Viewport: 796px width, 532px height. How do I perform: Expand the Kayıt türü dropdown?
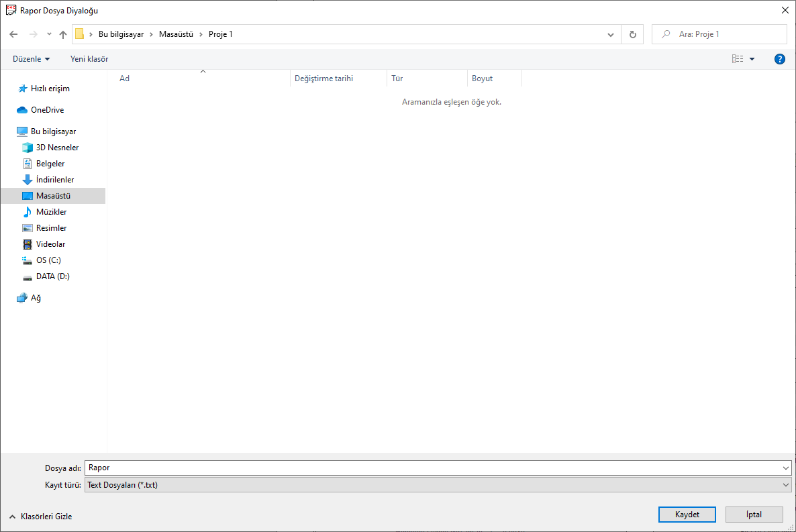[x=786, y=484]
